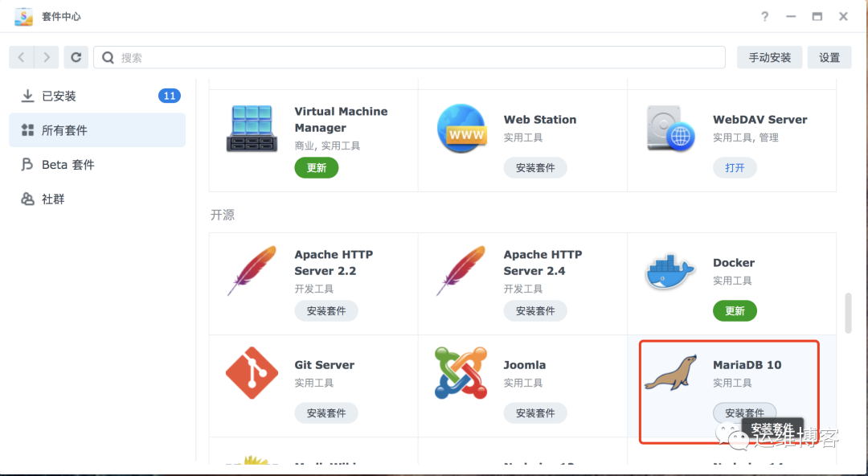Click Apache HTTP Server 2.4 feather icon

(461, 271)
